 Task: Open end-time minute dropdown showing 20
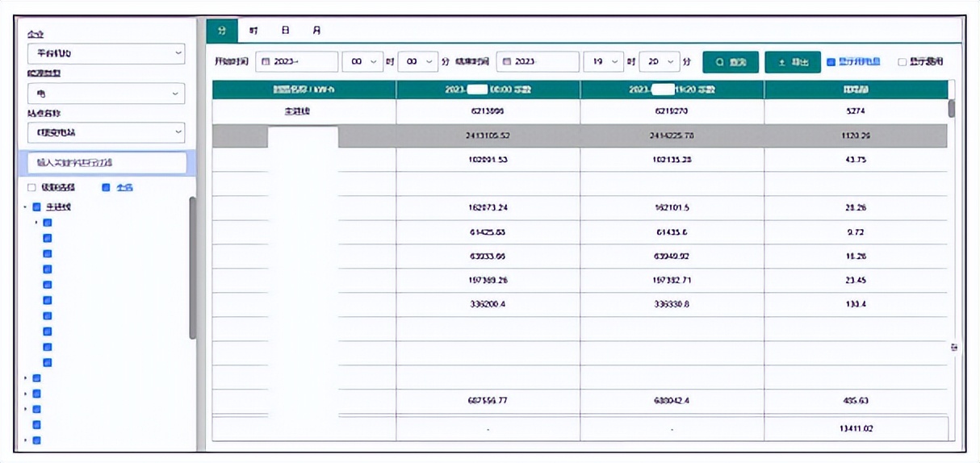(x=659, y=62)
